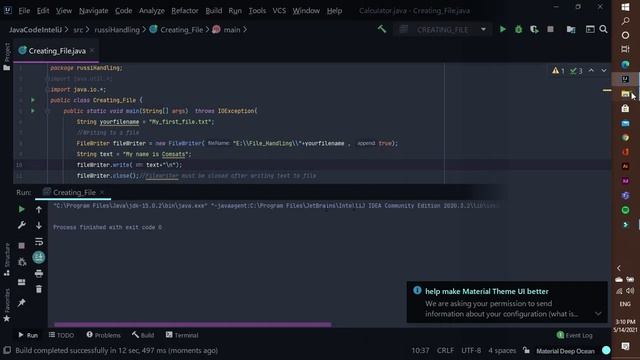Rerun Creating_File in the Run panel
Screen dimensions: 640x360
click(x=21, y=209)
